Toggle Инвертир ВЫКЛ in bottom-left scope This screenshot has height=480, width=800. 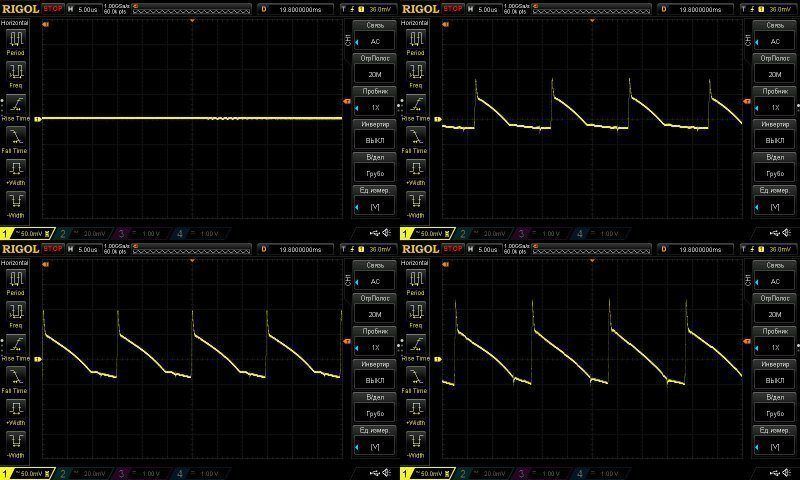[375, 374]
